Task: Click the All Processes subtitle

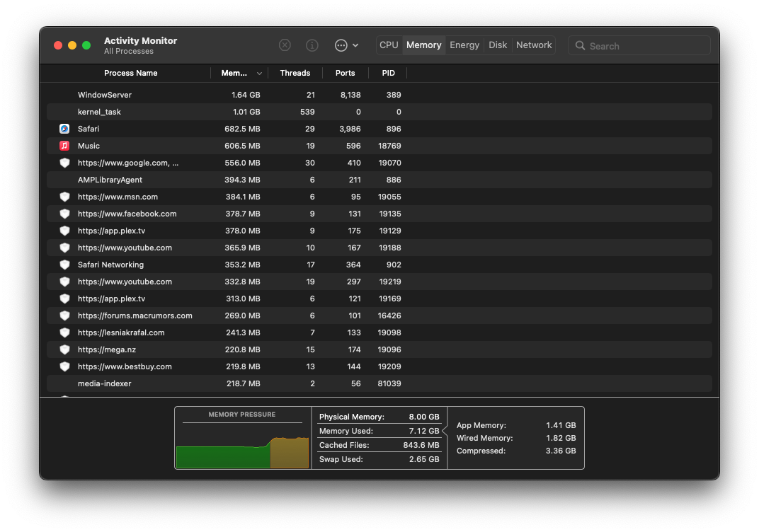Action: pyautogui.click(x=129, y=51)
